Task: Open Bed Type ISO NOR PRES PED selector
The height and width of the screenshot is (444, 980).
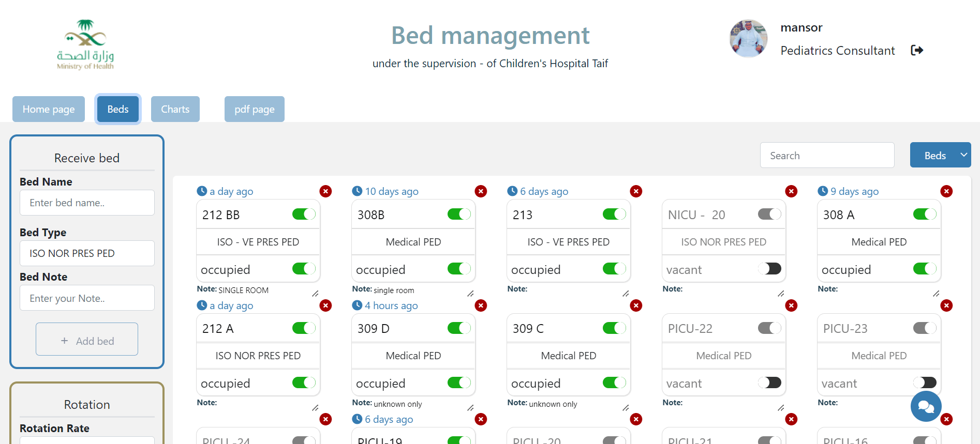Action: [87, 253]
